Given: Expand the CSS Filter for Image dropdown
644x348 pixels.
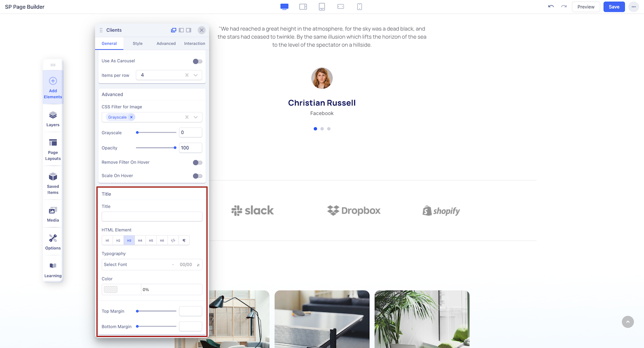Looking at the screenshot, I should (196, 117).
